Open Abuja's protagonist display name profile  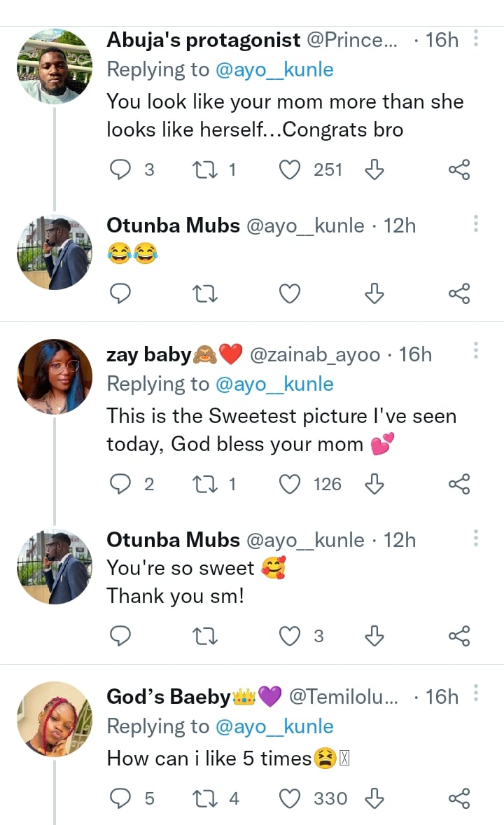point(203,40)
